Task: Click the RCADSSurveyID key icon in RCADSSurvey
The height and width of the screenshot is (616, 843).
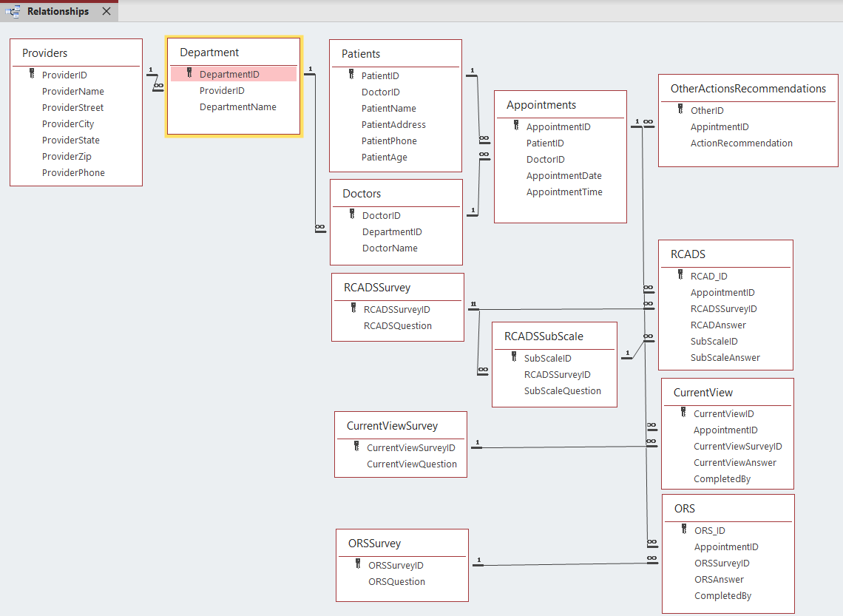Action: [x=353, y=308]
